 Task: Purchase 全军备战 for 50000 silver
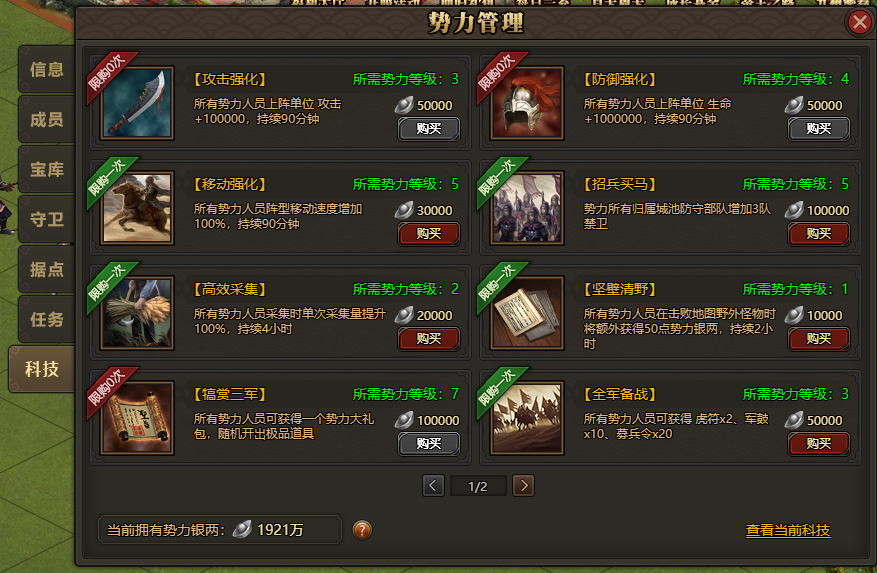pos(819,443)
